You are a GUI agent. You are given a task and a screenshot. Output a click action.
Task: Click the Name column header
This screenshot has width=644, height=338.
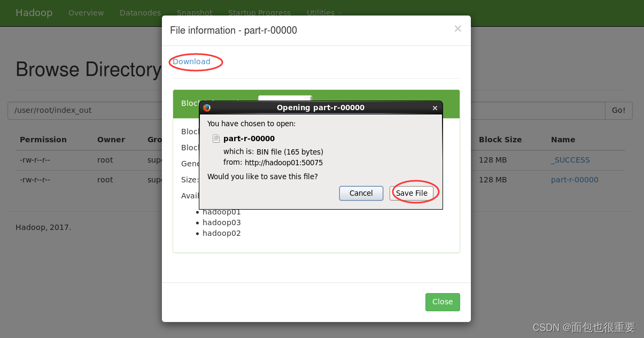click(x=563, y=140)
